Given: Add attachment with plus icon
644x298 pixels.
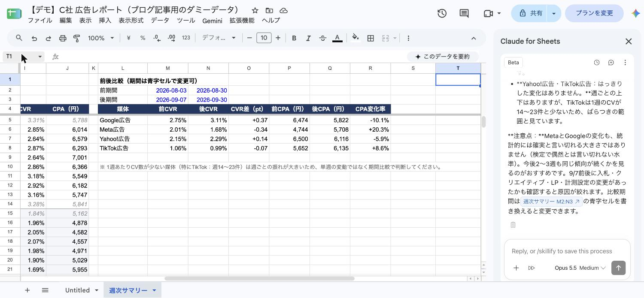Looking at the screenshot, I should [x=516, y=268].
